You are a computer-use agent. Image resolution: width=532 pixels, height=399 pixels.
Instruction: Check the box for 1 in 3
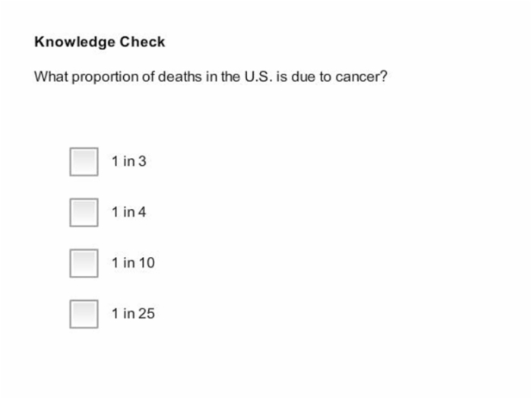[x=84, y=161]
